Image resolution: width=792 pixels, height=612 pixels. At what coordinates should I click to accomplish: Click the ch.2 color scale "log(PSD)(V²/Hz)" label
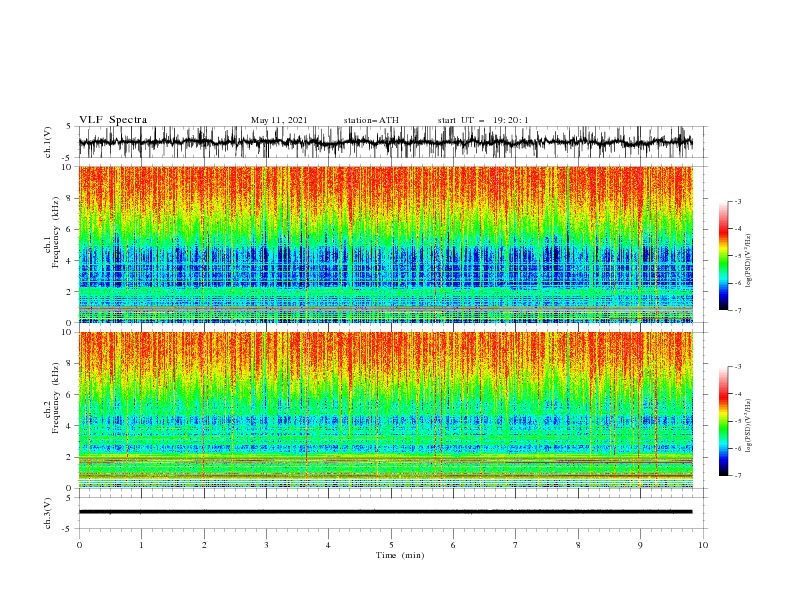tap(749, 426)
